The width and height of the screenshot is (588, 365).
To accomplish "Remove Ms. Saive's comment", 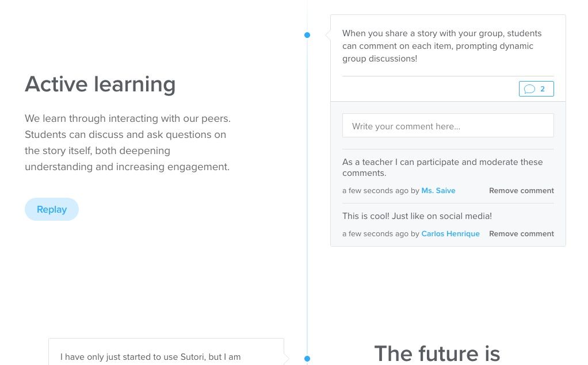I will (x=521, y=190).
